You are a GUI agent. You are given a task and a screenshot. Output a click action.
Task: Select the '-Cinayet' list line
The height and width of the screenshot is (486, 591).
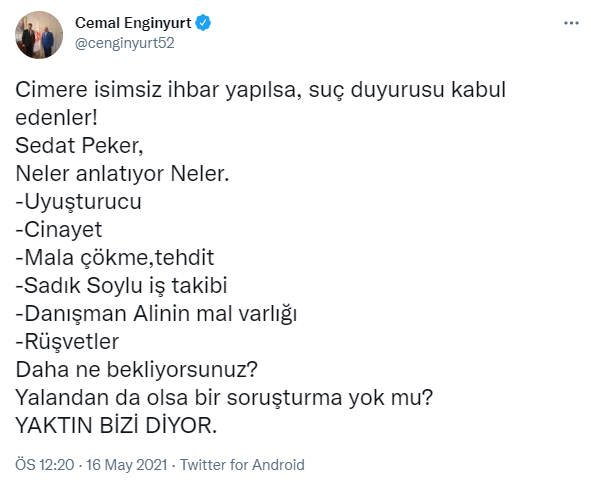[x=58, y=230]
